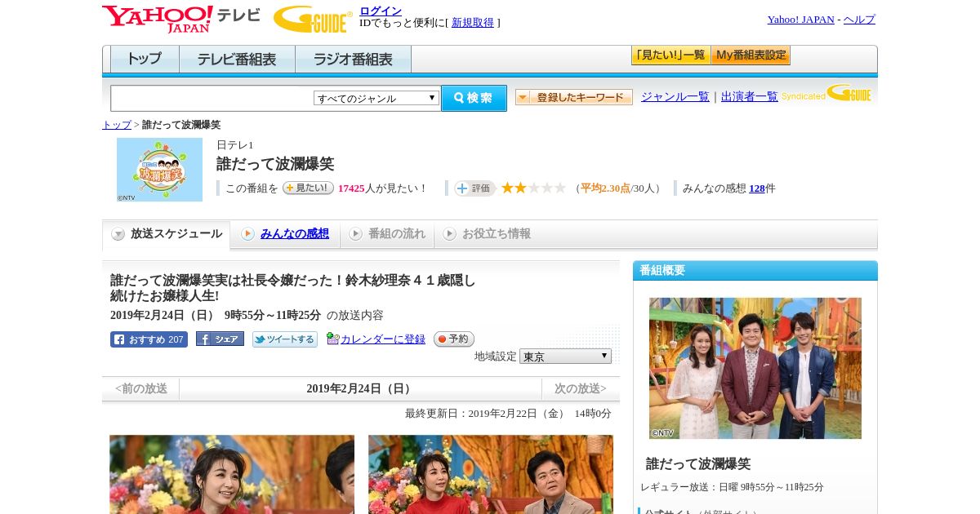Switch to the ラジオ番組表 tab
Screen dimensions: 980x514
pyautogui.click(x=353, y=59)
